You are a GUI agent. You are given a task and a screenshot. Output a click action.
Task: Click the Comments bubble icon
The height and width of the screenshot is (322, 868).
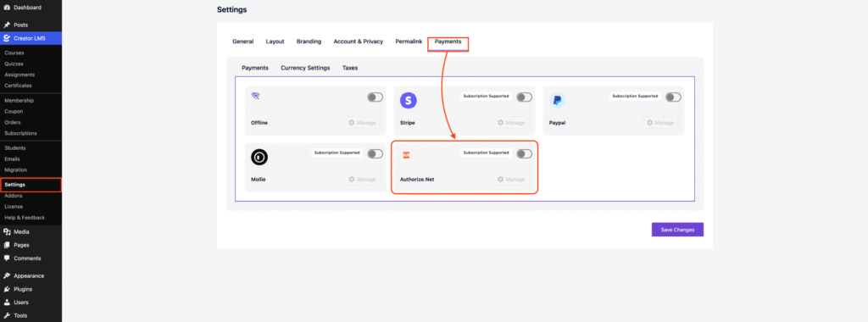coord(7,258)
